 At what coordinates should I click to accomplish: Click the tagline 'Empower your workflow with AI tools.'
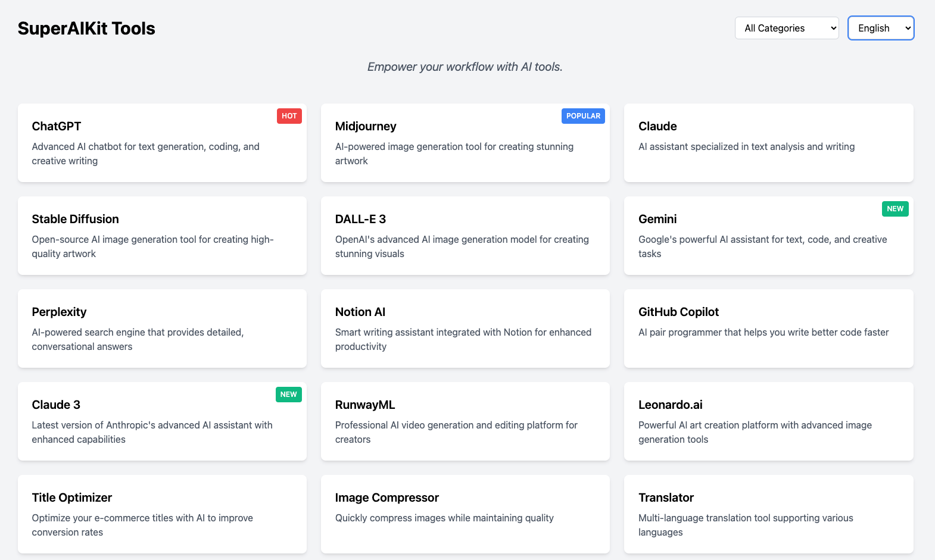[465, 67]
